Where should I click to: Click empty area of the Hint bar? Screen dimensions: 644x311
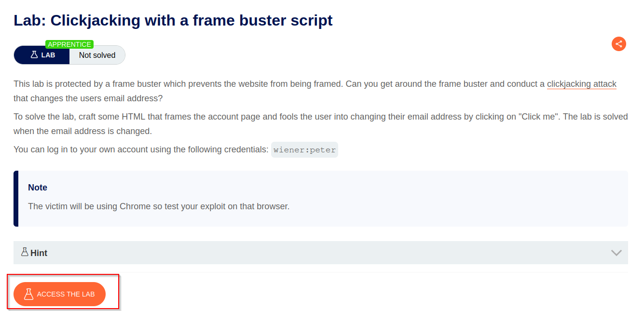[x=328, y=253]
